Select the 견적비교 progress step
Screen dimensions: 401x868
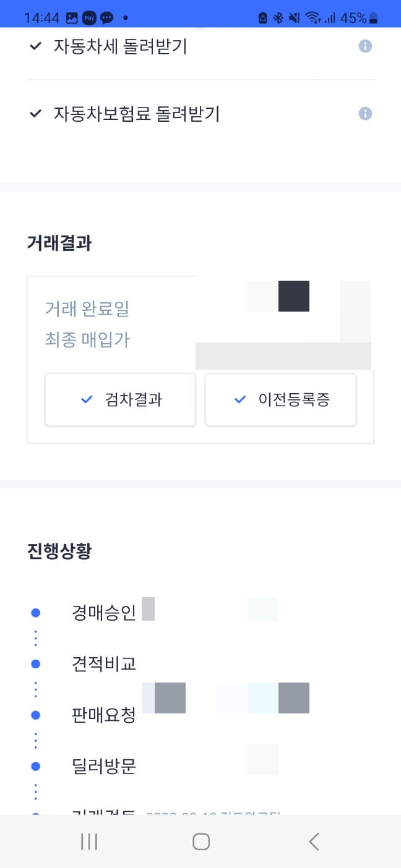pyautogui.click(x=104, y=664)
